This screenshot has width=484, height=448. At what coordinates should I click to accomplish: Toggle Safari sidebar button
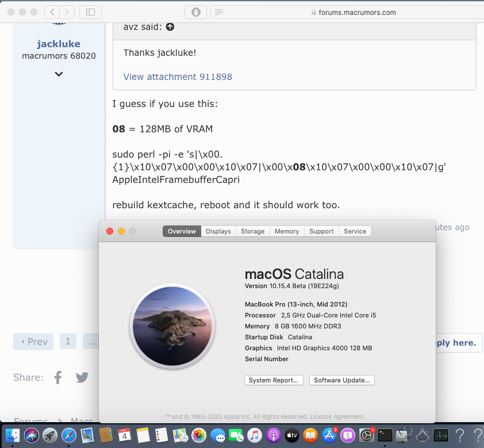[90, 12]
